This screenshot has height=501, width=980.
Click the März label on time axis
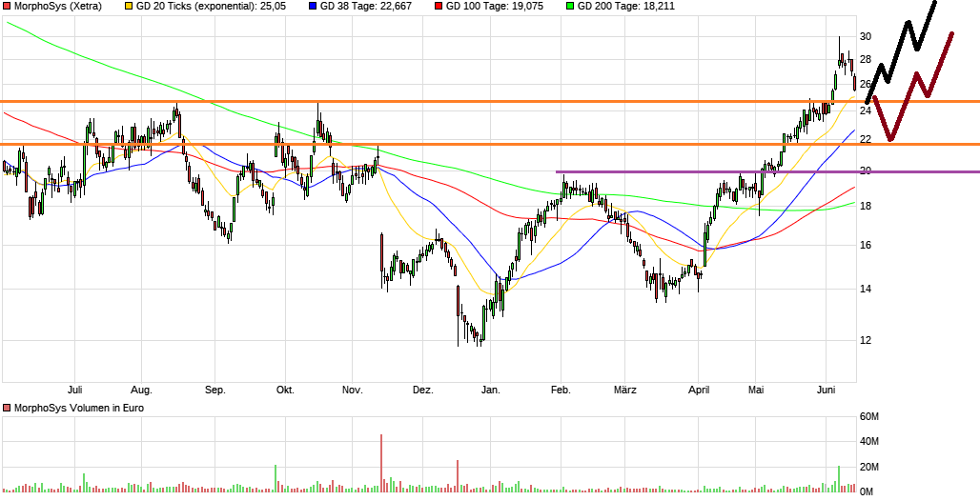point(624,391)
